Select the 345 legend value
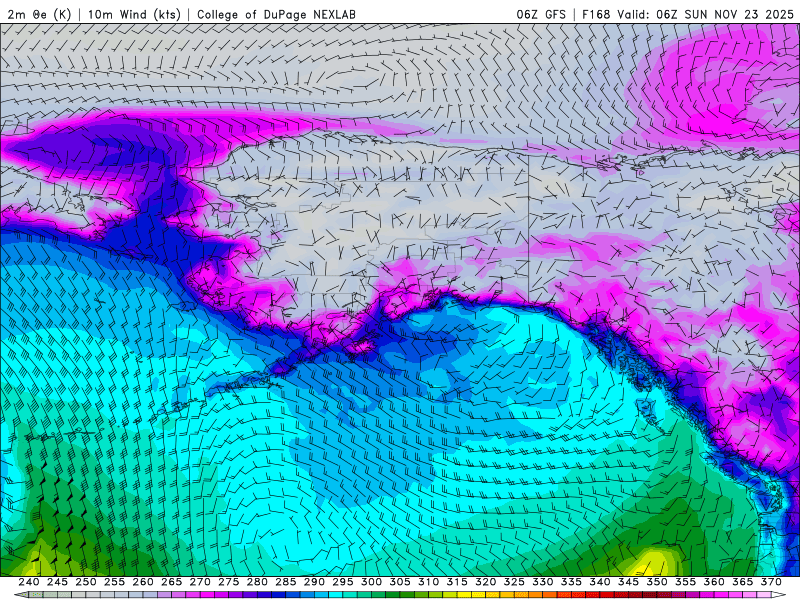This screenshot has height=600, width=800. click(x=629, y=582)
